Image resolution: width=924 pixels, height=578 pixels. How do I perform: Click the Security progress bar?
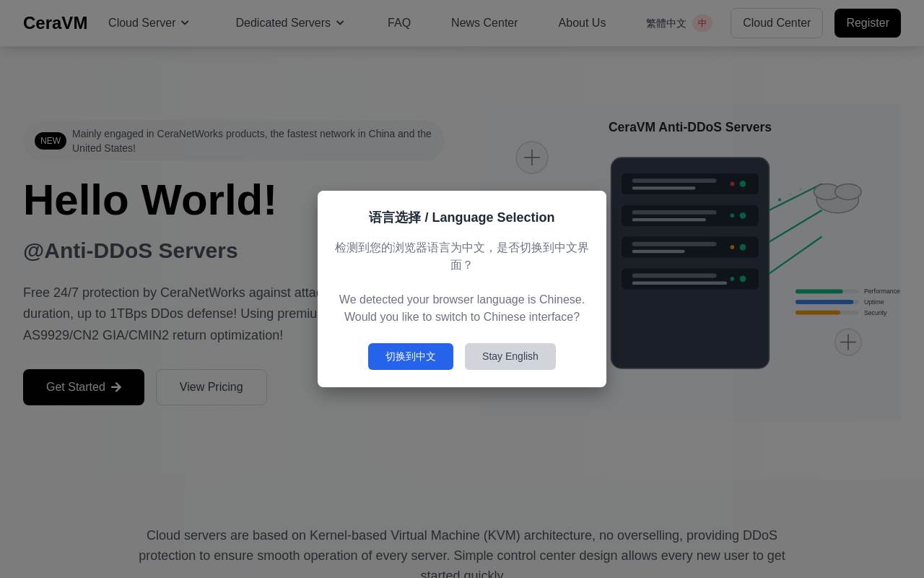(x=827, y=313)
